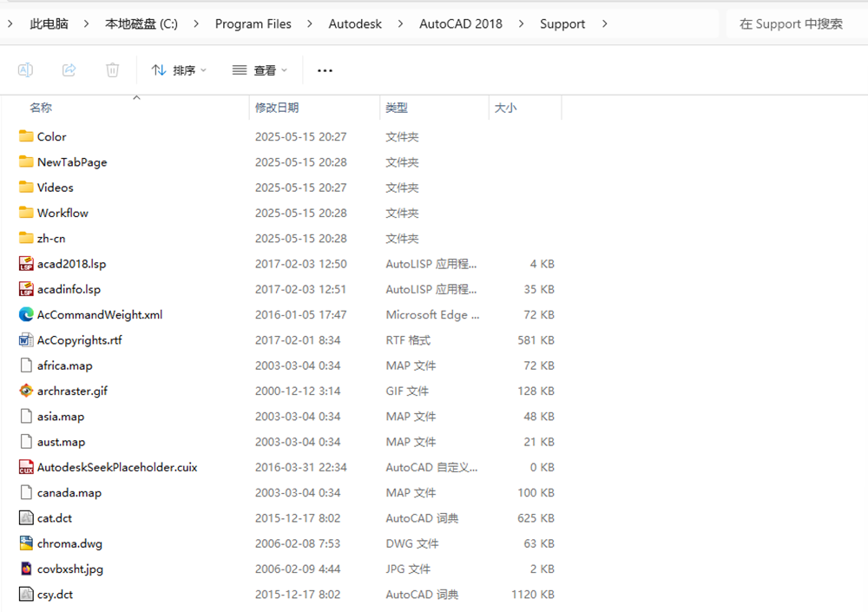Expand the chevron after Autodesk breadcrumb
The height and width of the screenshot is (612, 868).
click(x=400, y=23)
